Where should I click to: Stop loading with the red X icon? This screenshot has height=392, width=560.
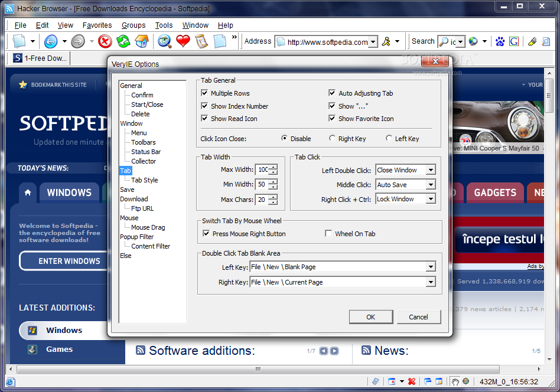point(105,41)
